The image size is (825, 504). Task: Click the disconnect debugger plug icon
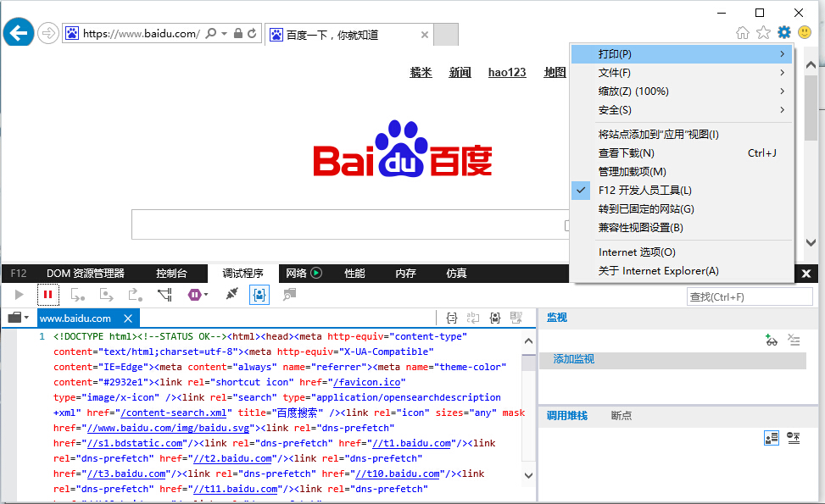pyautogui.click(x=231, y=294)
